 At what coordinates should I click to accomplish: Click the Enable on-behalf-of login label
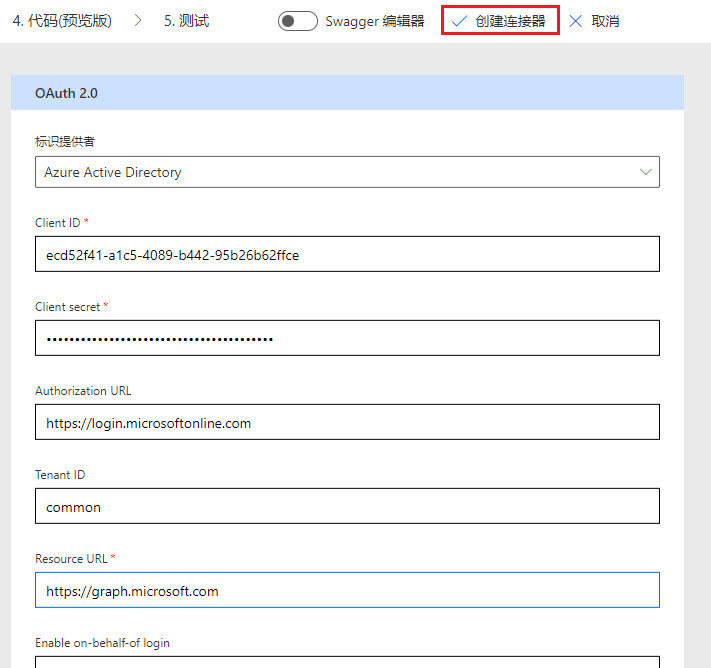[102, 643]
